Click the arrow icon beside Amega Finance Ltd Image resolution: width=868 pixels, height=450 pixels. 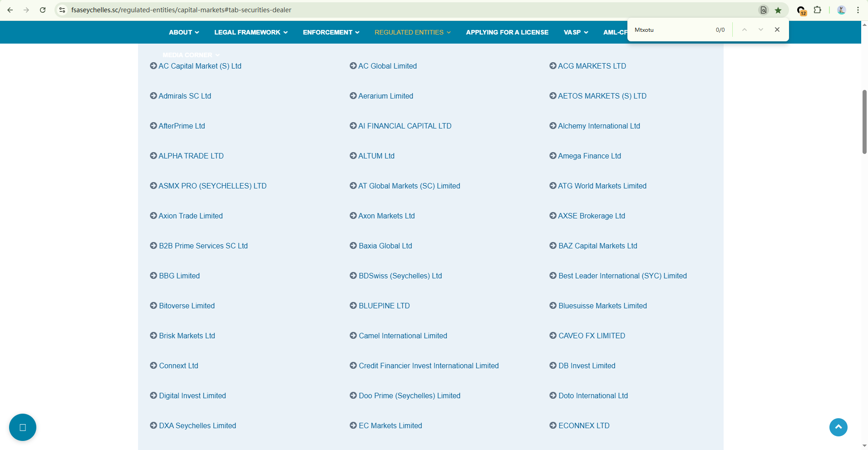[x=553, y=156]
